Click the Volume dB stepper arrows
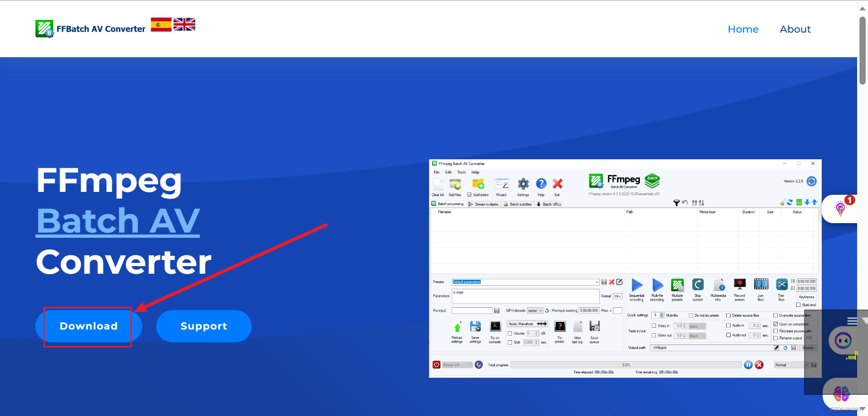Viewport: 868px width, 416px height. 536,333
